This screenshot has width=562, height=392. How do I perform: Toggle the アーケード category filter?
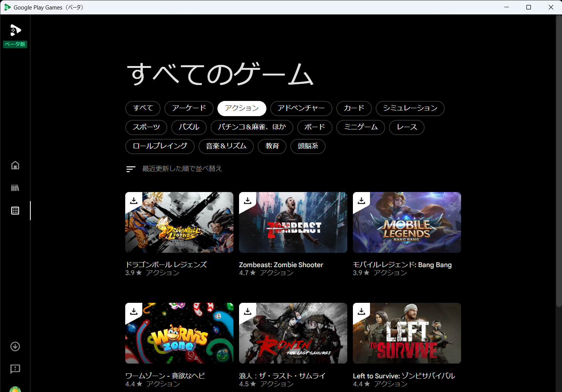[x=189, y=109]
